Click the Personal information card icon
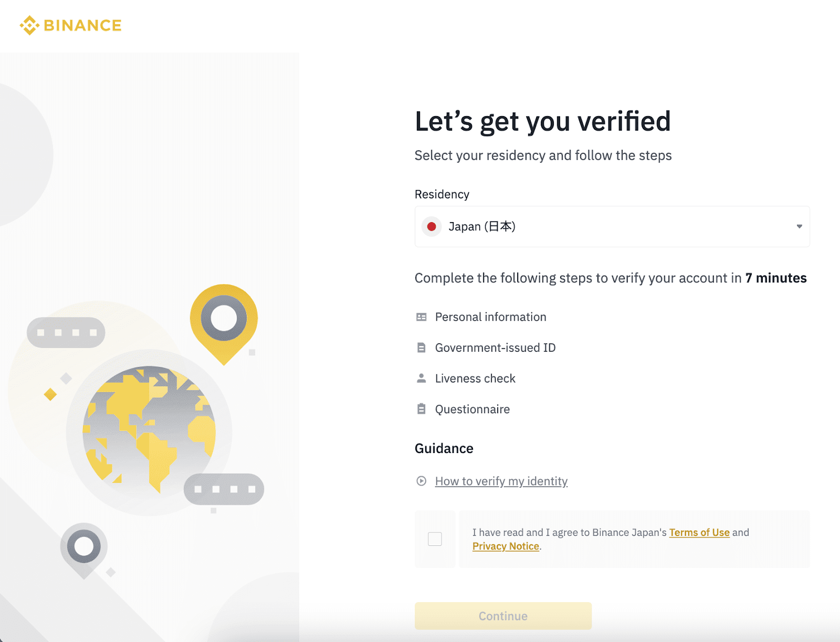Screen dimensions: 840x642 click(421, 317)
